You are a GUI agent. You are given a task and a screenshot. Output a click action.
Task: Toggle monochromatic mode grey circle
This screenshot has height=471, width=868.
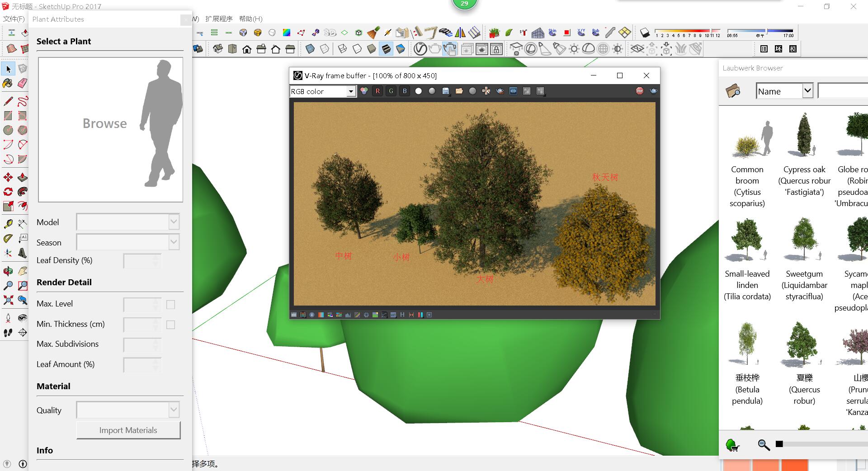432,91
